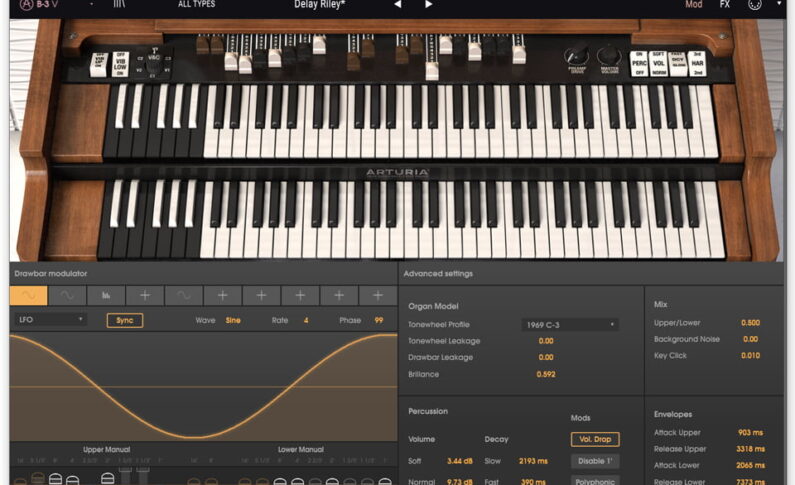Select the Advanced settings panel title
Viewport: 795px width, 485px height.
[x=438, y=274]
